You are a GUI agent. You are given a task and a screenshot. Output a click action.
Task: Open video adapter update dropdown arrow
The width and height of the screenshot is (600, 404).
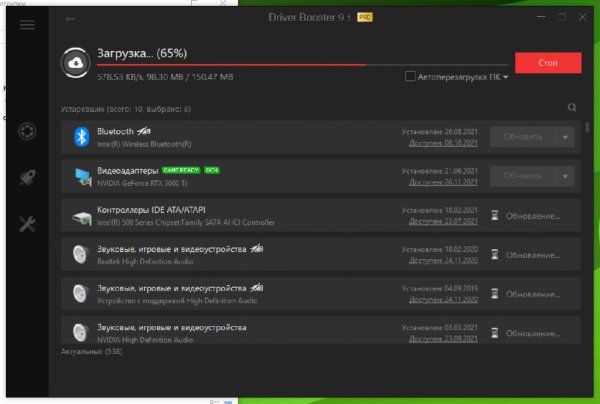tap(565, 176)
